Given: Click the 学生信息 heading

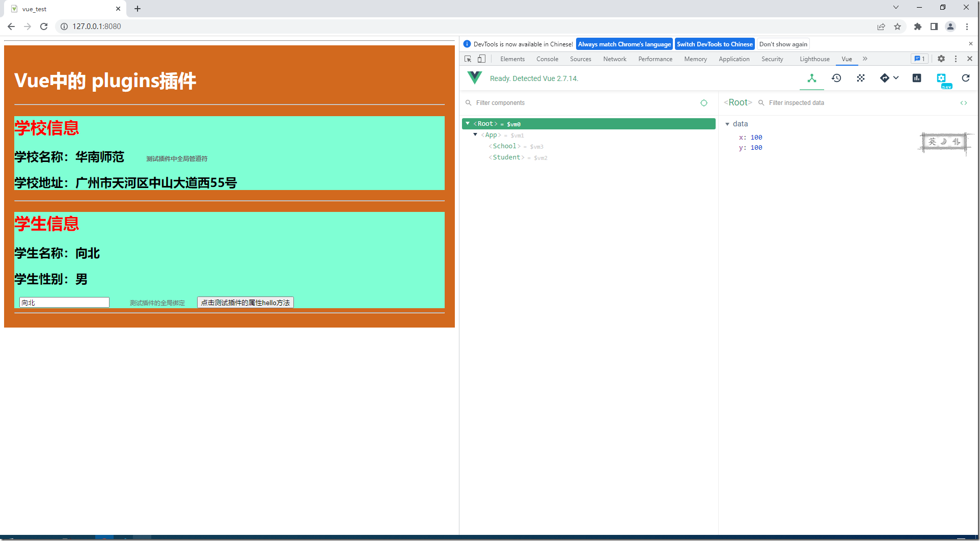Looking at the screenshot, I should click(47, 224).
